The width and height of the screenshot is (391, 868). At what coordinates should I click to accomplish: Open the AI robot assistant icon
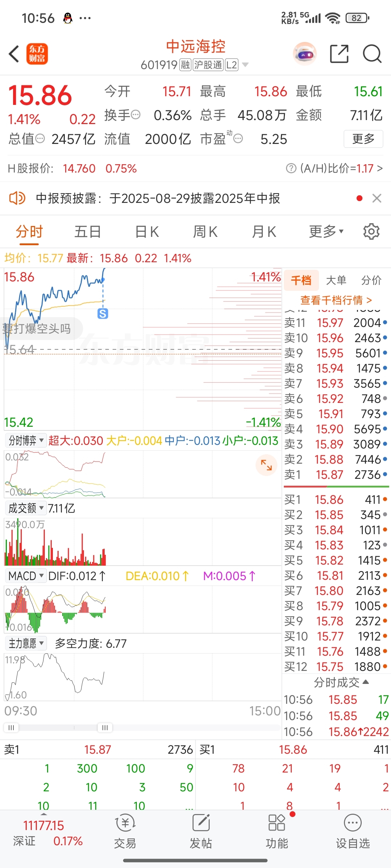tap(304, 54)
